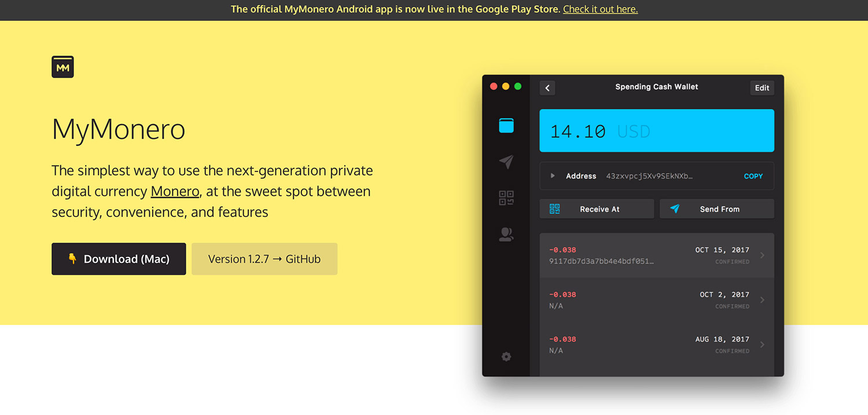Open the settings gear in sidebar
This screenshot has width=868, height=415.
(506, 357)
